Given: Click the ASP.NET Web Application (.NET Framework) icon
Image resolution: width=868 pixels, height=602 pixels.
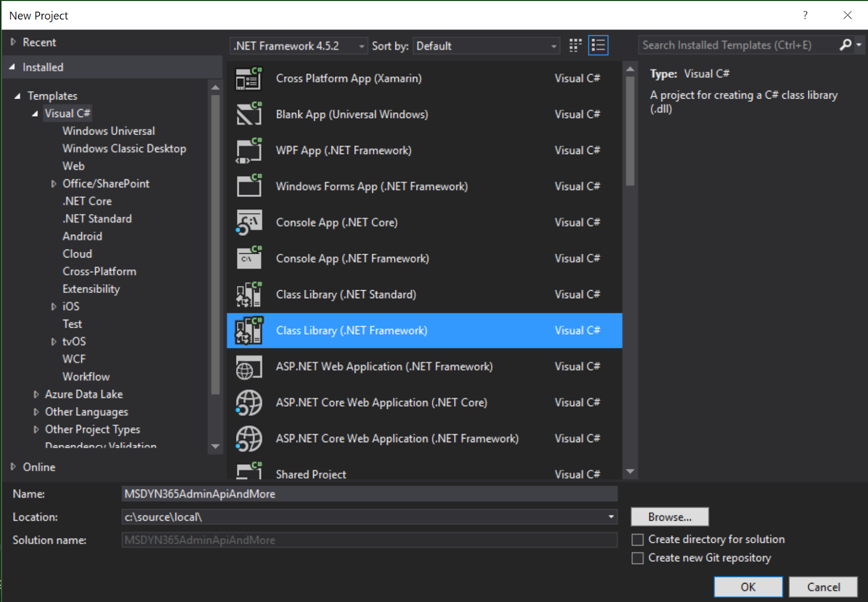Looking at the screenshot, I should [249, 367].
